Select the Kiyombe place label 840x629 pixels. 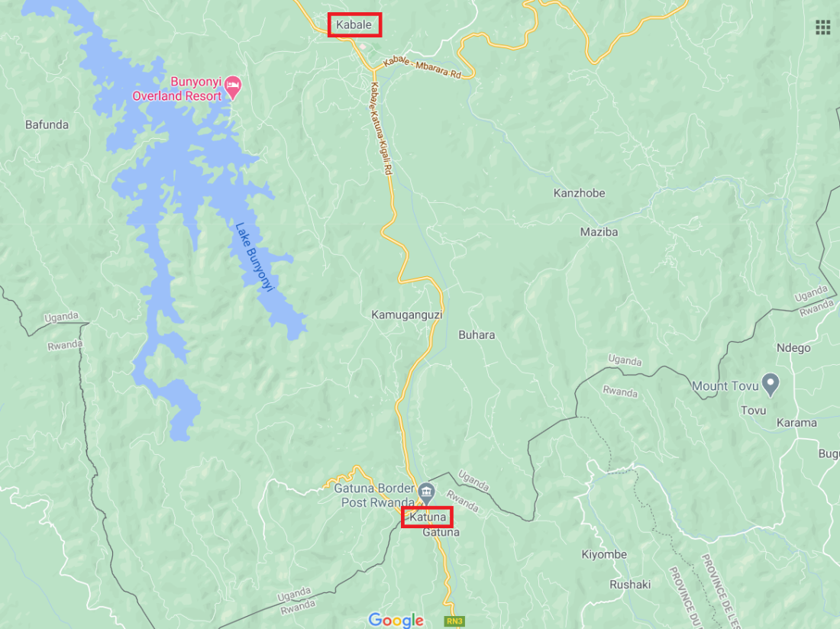pyautogui.click(x=604, y=555)
